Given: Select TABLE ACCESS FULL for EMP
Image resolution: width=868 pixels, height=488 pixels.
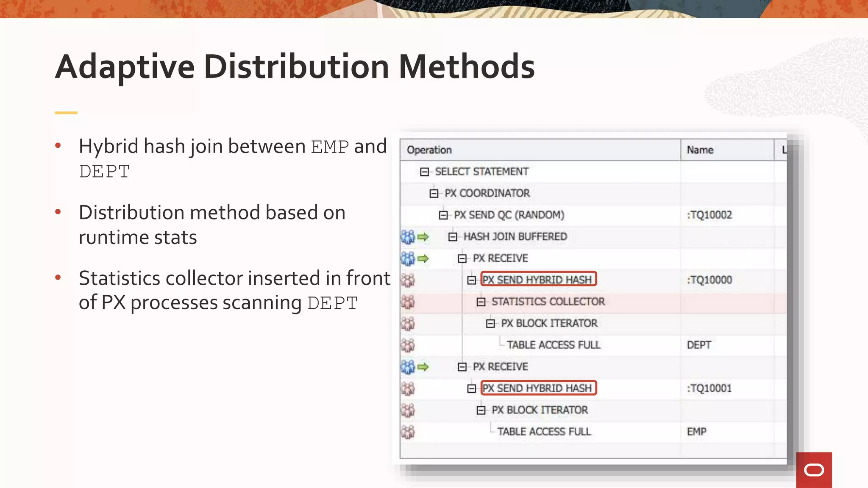Looking at the screenshot, I should coord(544,432).
